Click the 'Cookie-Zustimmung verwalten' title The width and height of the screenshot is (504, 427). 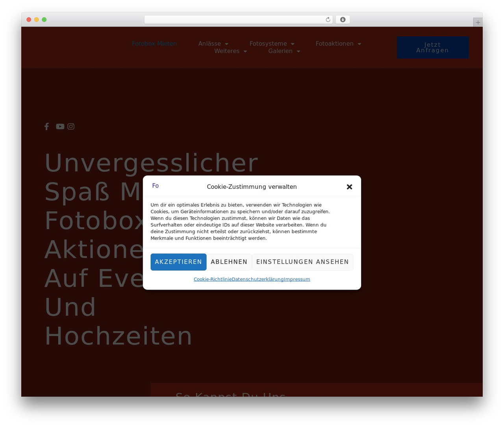pos(252,187)
